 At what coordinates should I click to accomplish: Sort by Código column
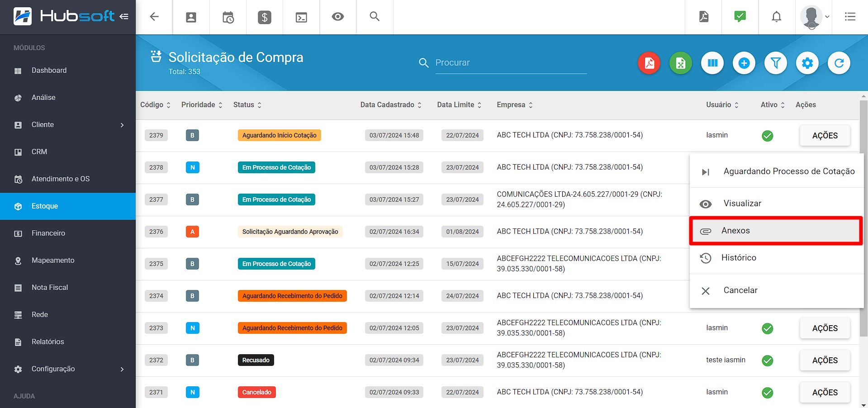coord(155,105)
